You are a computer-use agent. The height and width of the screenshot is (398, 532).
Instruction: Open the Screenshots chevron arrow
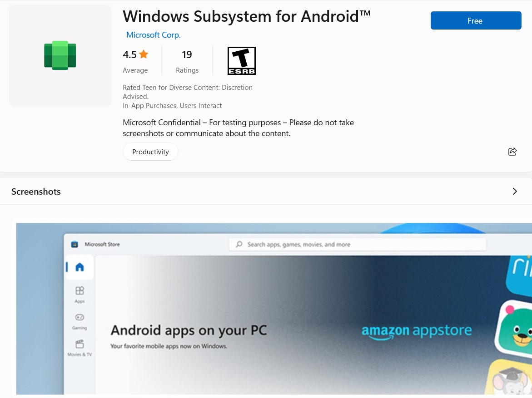(515, 191)
